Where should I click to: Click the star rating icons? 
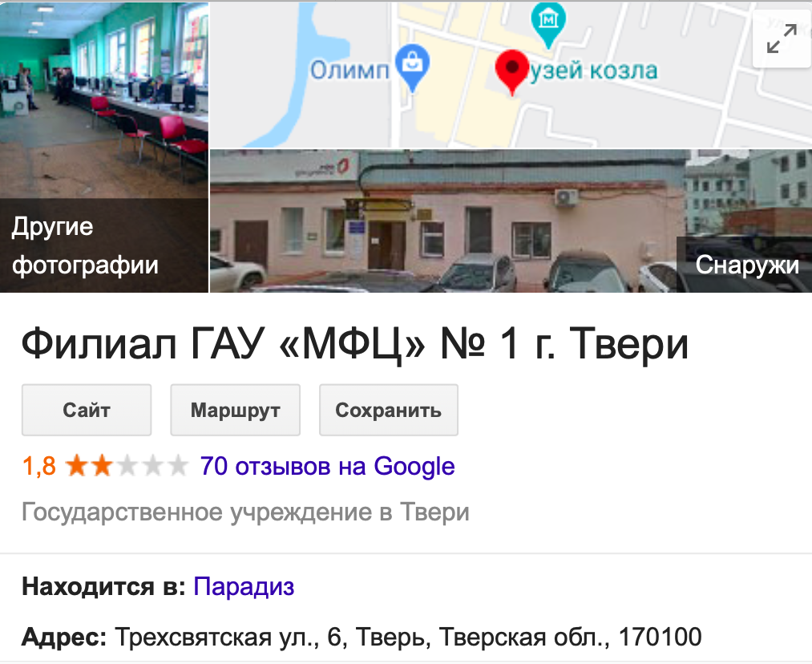click(x=127, y=466)
